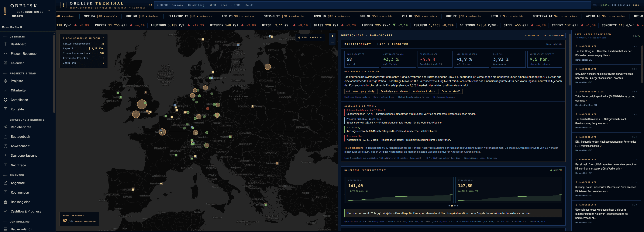
Task: Click the Bau-Cockpit panel scrollbar
Action: coord(570,60)
